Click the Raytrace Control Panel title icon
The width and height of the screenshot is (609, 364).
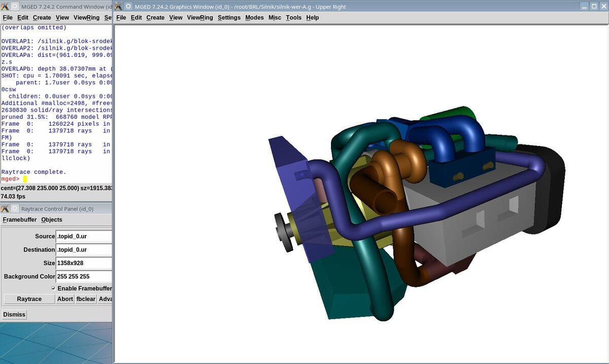5,208
